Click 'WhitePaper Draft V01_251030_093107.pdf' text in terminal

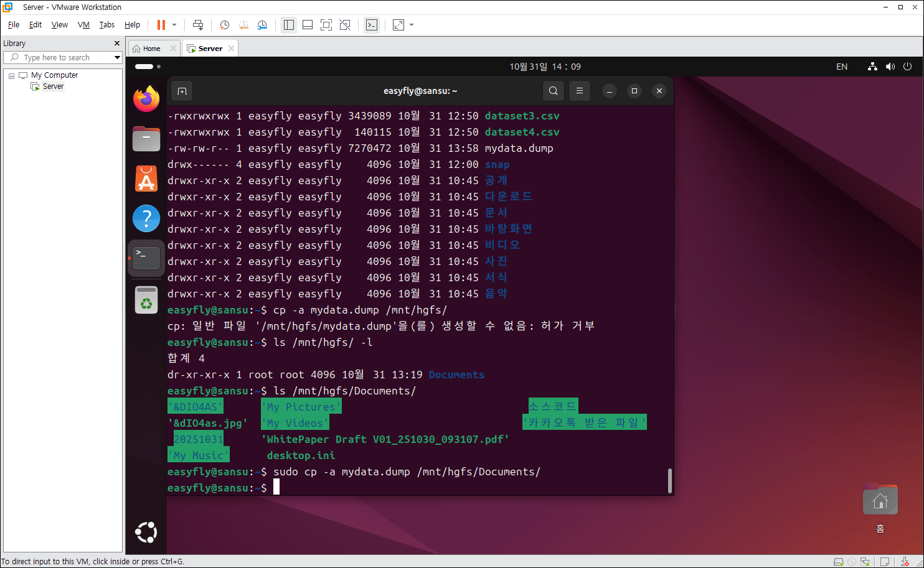[385, 439]
